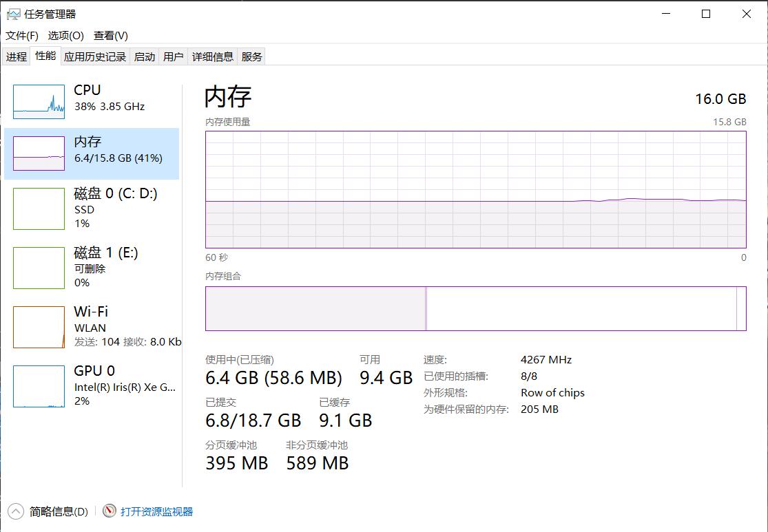The width and height of the screenshot is (768, 532).
Task: Select the 内存 memory graph thumbnail
Action: pyautogui.click(x=39, y=153)
